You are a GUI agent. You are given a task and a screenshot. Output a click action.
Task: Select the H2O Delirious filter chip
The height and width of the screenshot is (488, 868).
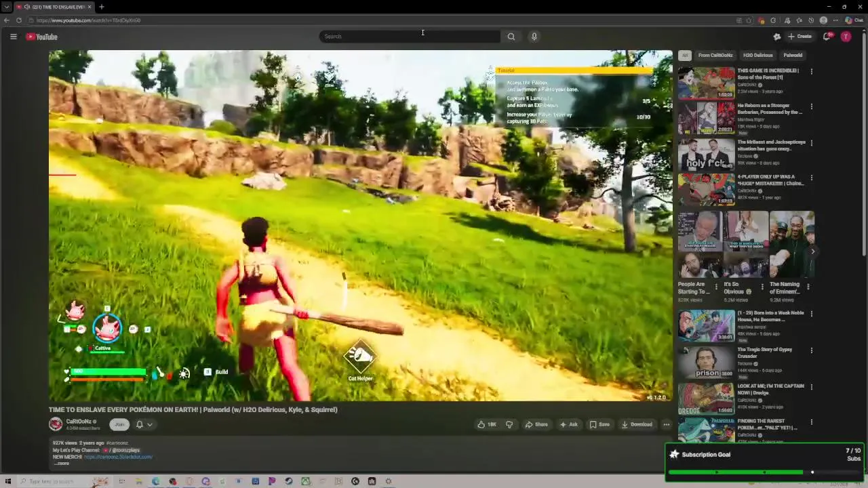coord(757,56)
